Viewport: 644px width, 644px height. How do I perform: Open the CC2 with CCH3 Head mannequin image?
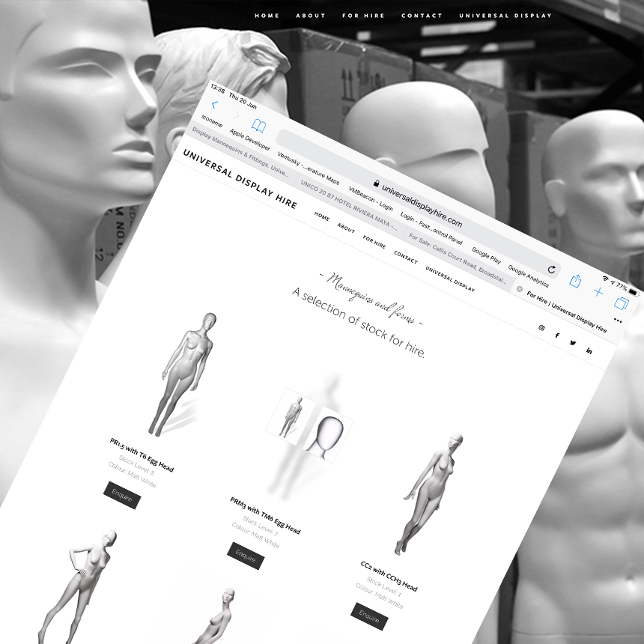point(429,494)
